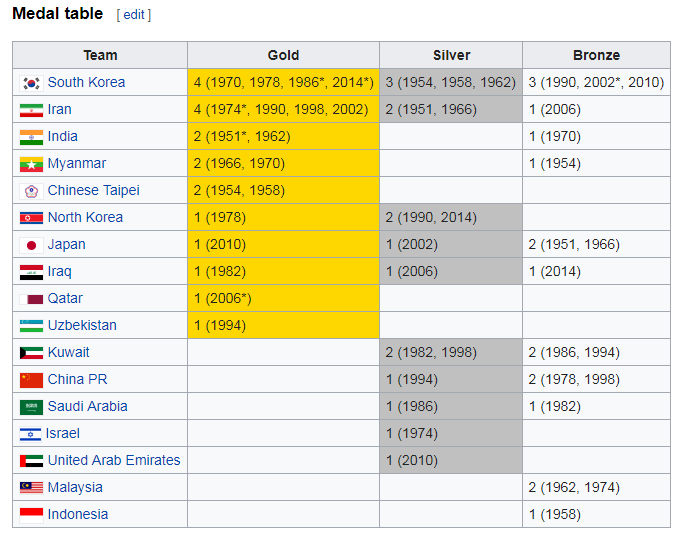Click the Saudi Arabia flag icon

[x=32, y=407]
